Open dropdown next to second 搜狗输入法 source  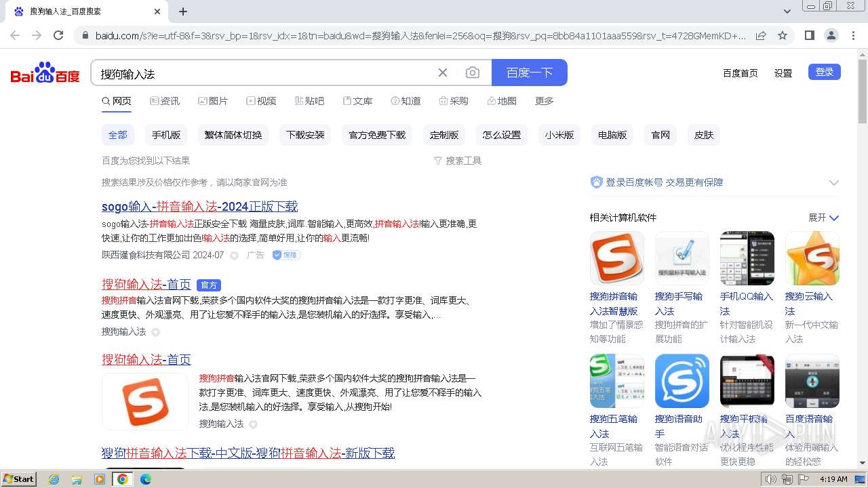tap(155, 332)
